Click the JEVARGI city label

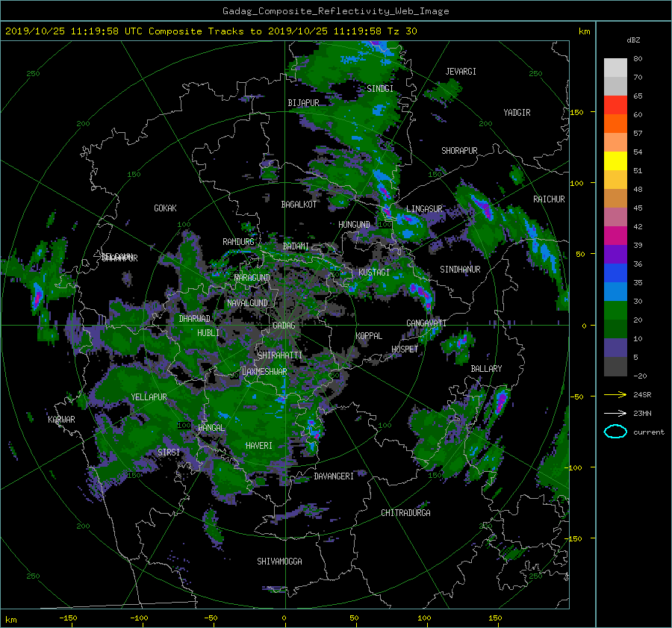461,71
